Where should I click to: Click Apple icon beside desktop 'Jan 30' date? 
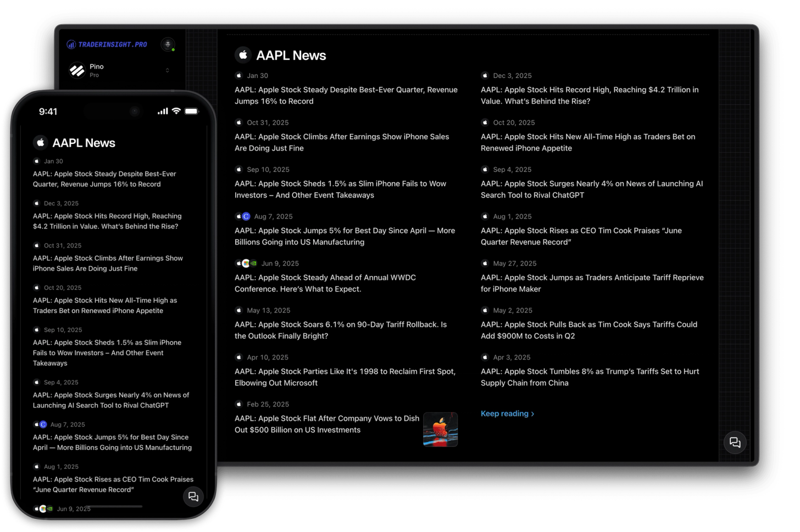coord(239,76)
